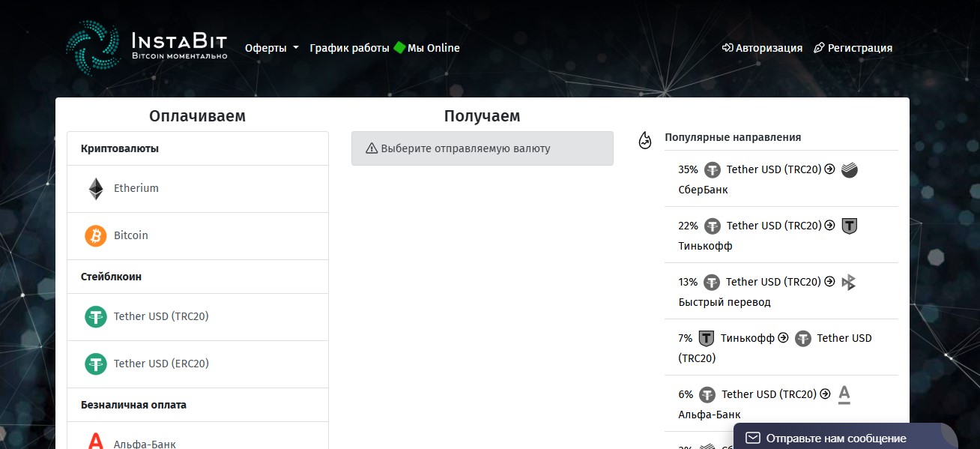Select the Etherium diamond icon
Viewport: 980px width, 449px height.
(96, 189)
